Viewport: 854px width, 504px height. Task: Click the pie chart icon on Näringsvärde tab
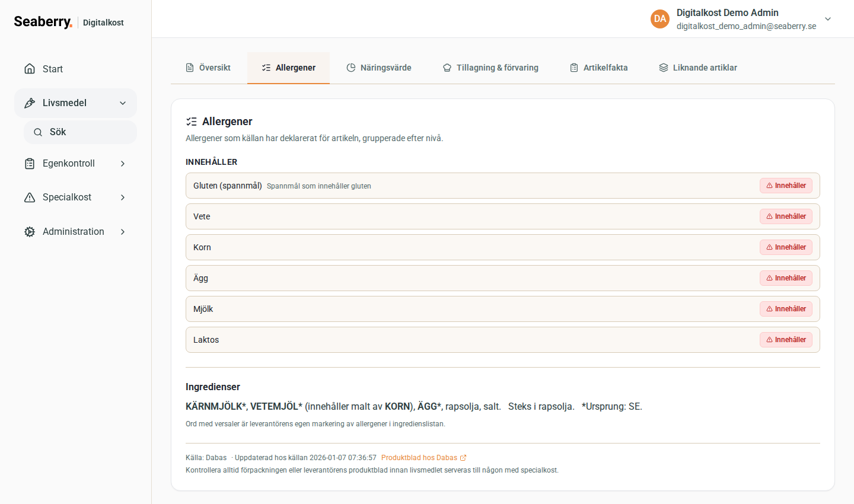tap(351, 68)
